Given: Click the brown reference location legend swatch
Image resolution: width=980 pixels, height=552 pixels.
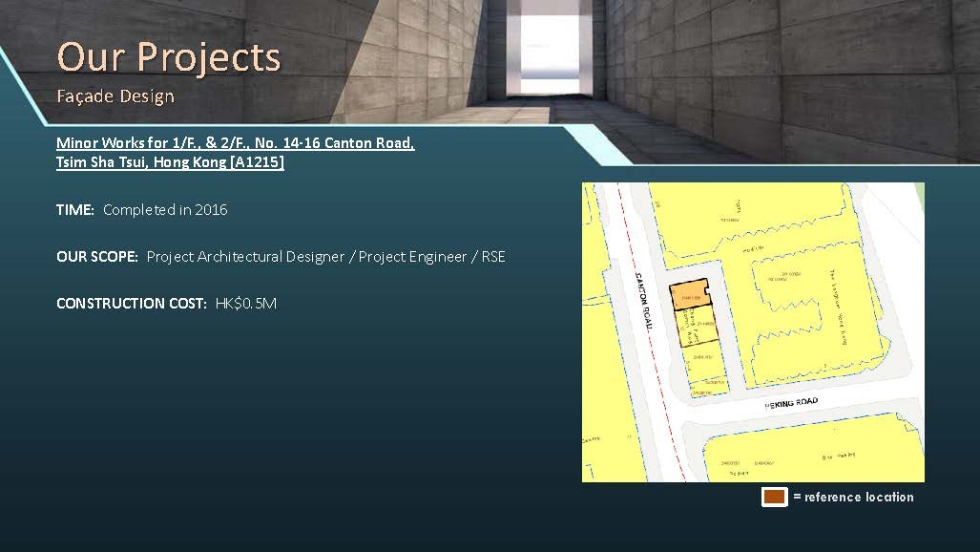Looking at the screenshot, I should [x=774, y=497].
